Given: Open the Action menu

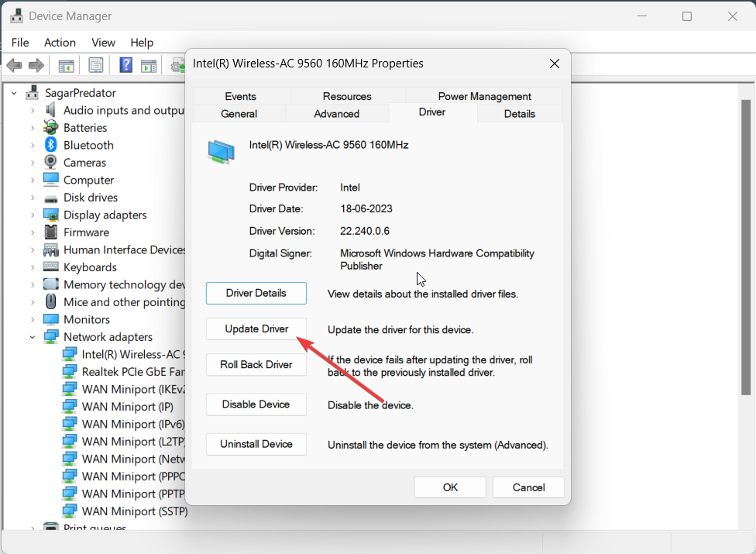Looking at the screenshot, I should tap(60, 43).
